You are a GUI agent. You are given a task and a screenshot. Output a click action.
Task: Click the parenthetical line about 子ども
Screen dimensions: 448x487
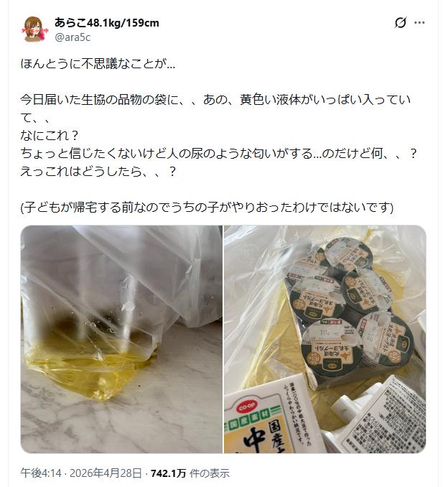point(207,207)
